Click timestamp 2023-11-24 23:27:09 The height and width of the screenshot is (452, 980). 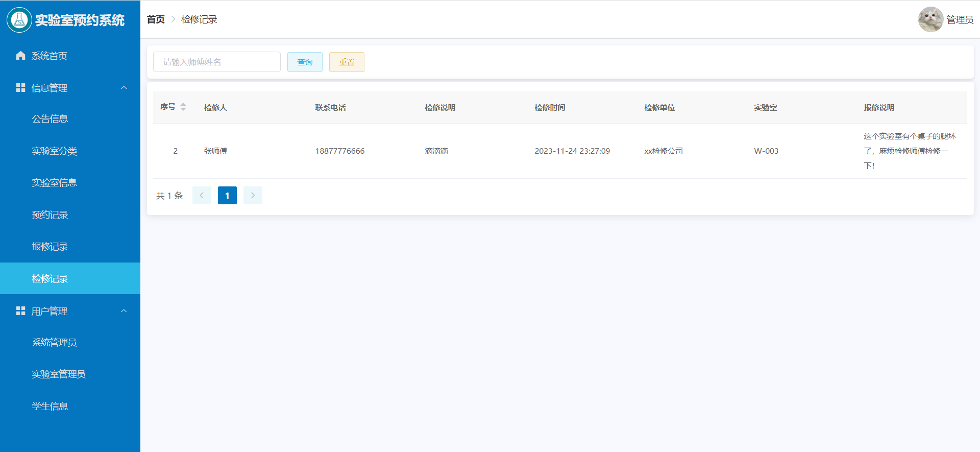572,151
